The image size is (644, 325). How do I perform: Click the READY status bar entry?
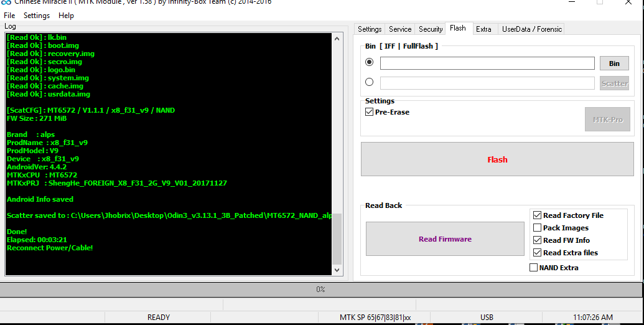(158, 317)
